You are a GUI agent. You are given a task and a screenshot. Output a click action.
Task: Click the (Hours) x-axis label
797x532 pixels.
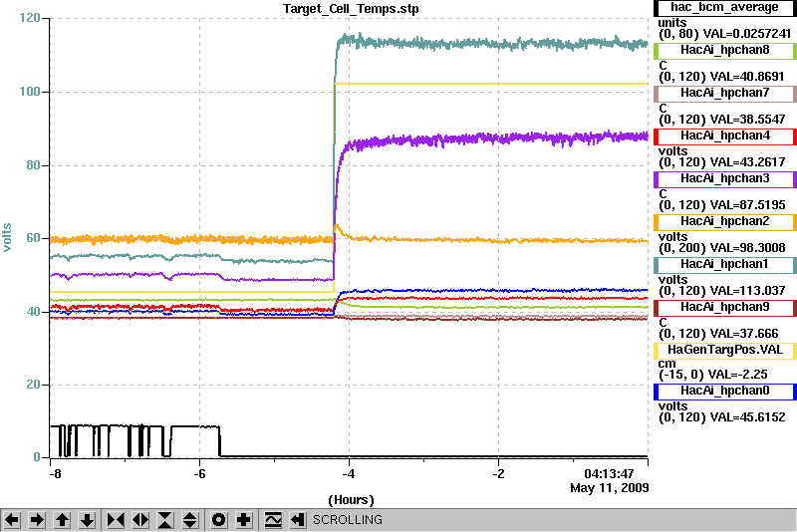(x=352, y=500)
